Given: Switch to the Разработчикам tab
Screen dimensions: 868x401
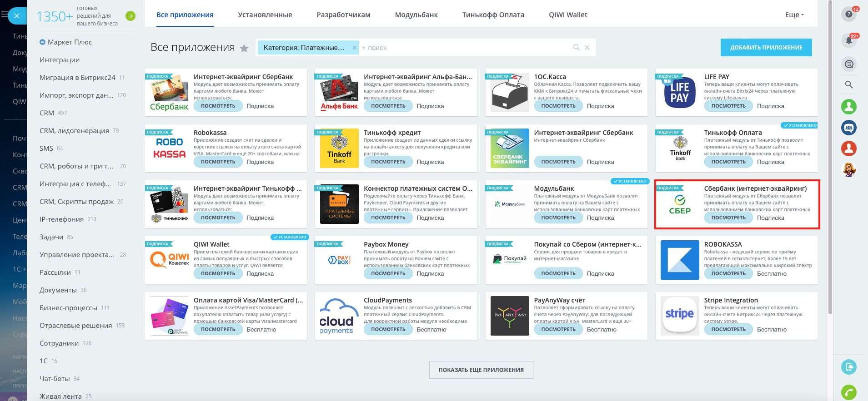Looking at the screenshot, I should point(344,15).
